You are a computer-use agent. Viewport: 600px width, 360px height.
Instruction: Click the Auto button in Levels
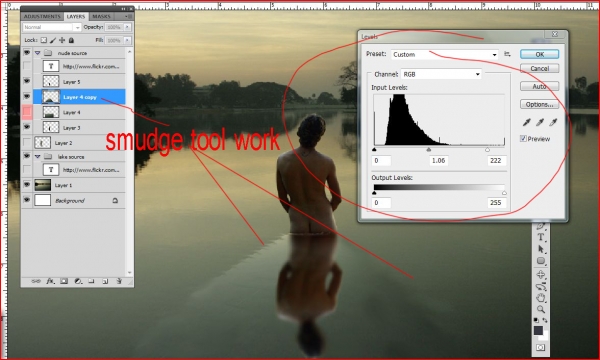[x=540, y=86]
